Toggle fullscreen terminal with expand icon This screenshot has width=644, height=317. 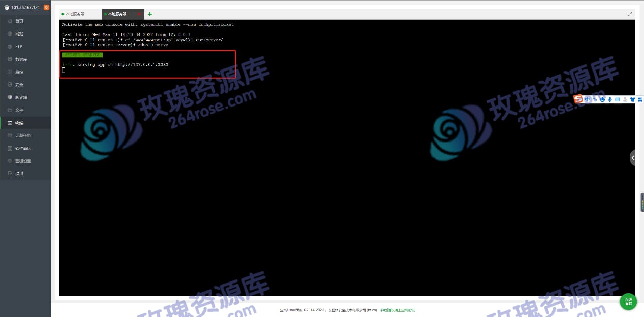click(x=630, y=14)
